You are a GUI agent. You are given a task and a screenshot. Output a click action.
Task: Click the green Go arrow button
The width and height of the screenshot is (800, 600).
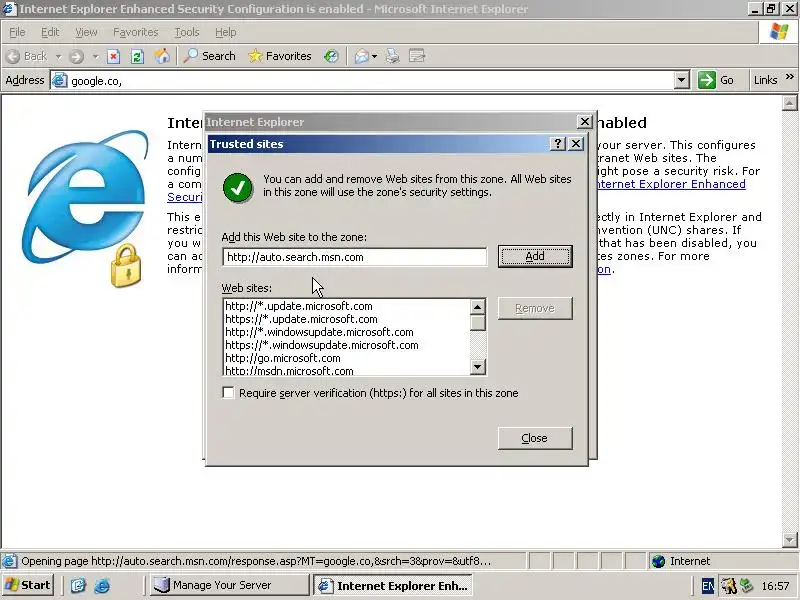pos(707,80)
